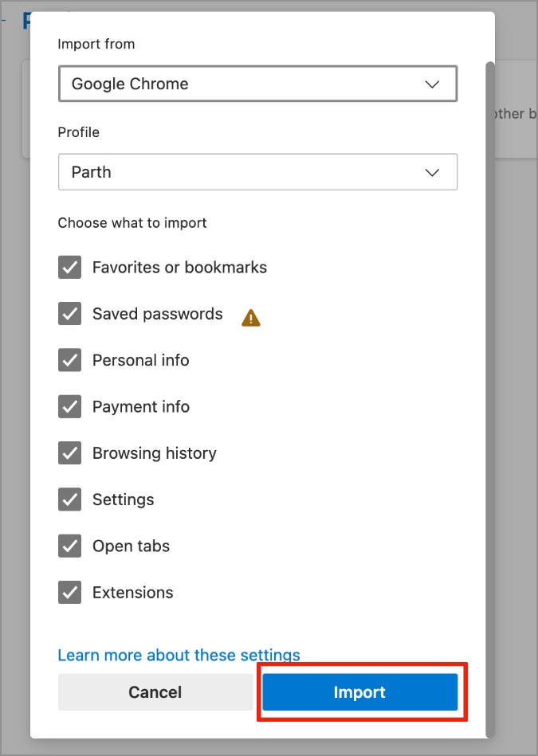Viewport: 538px width, 756px height.
Task: Click the blue Import button
Action: [x=360, y=692]
